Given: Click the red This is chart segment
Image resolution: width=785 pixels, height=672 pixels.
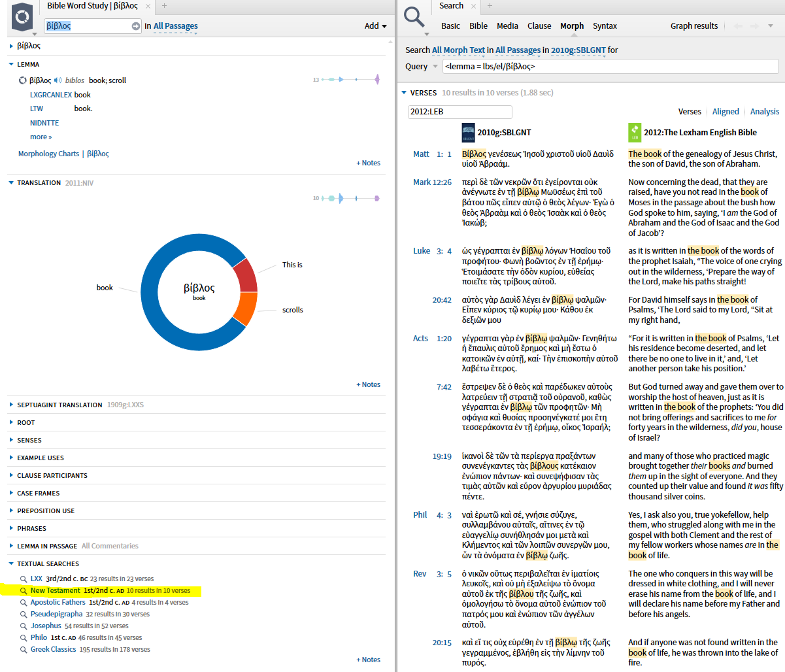Looking at the screenshot, I should click(x=246, y=275).
